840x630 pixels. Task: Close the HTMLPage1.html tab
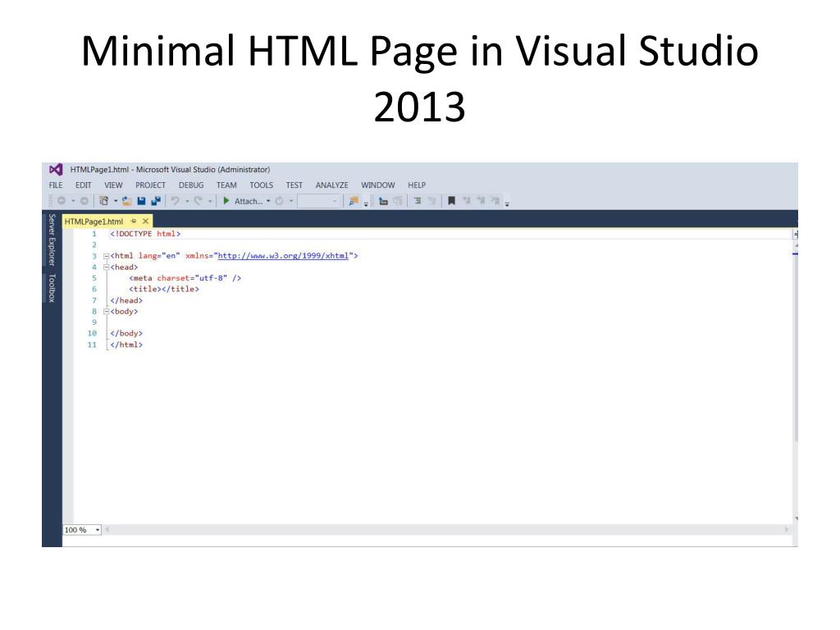click(145, 221)
